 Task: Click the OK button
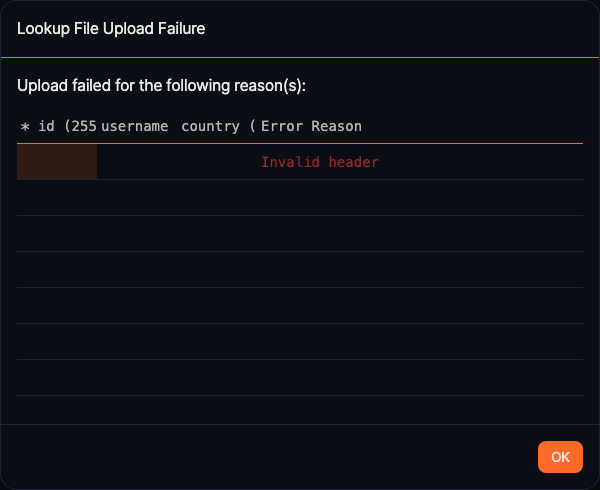[560, 457]
